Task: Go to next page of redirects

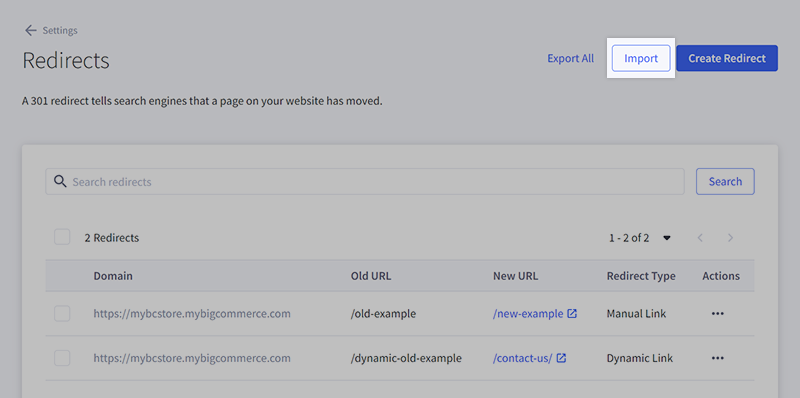Action: (x=730, y=238)
